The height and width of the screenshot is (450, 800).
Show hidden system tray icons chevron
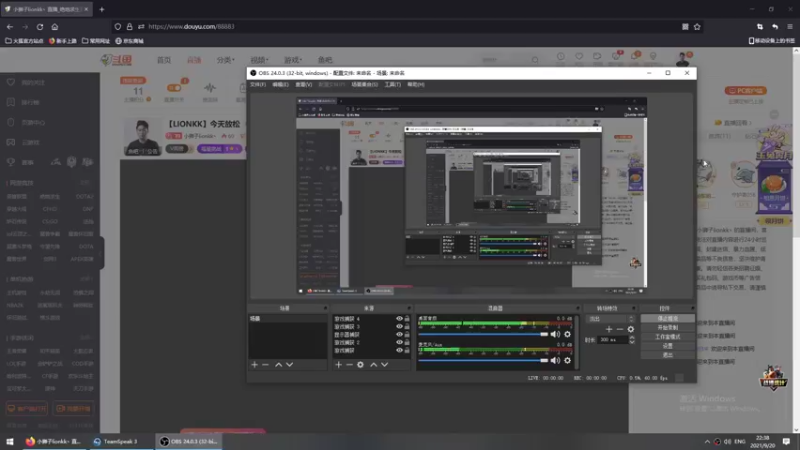click(707, 441)
